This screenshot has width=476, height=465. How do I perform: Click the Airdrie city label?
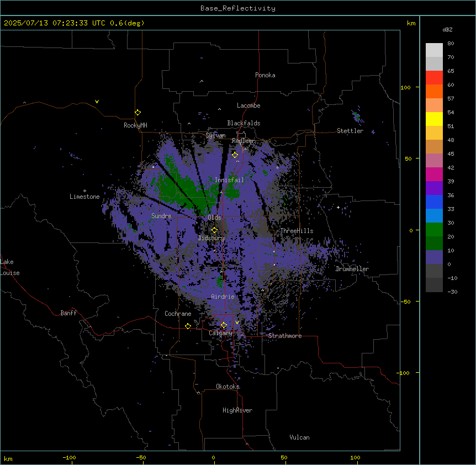223,297
